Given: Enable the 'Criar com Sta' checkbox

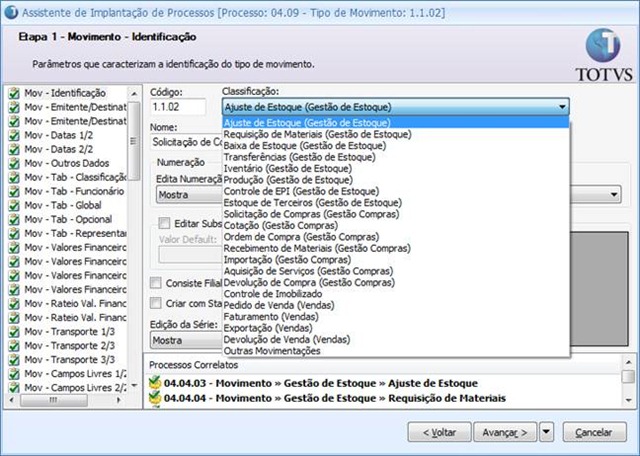Looking at the screenshot, I should [x=156, y=303].
